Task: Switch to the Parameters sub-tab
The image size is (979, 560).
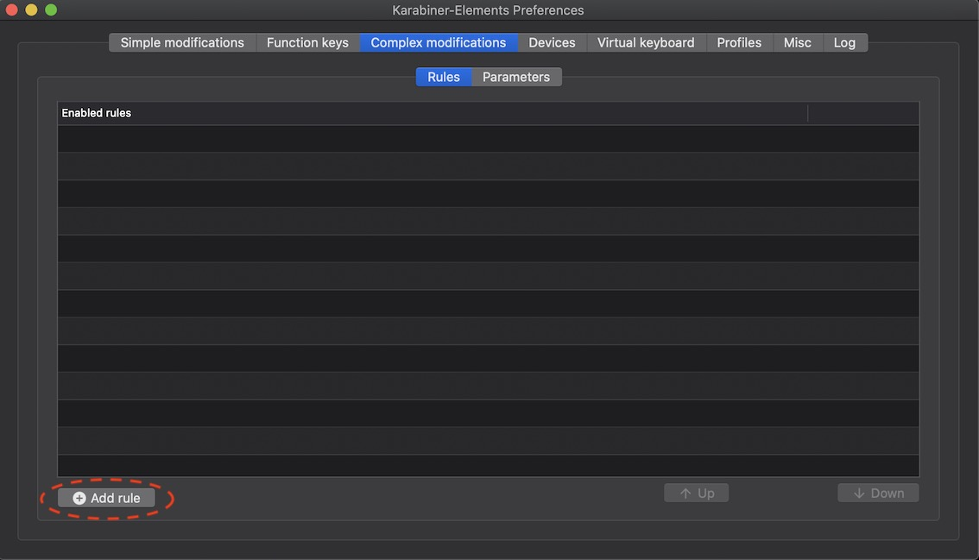Action: (516, 77)
